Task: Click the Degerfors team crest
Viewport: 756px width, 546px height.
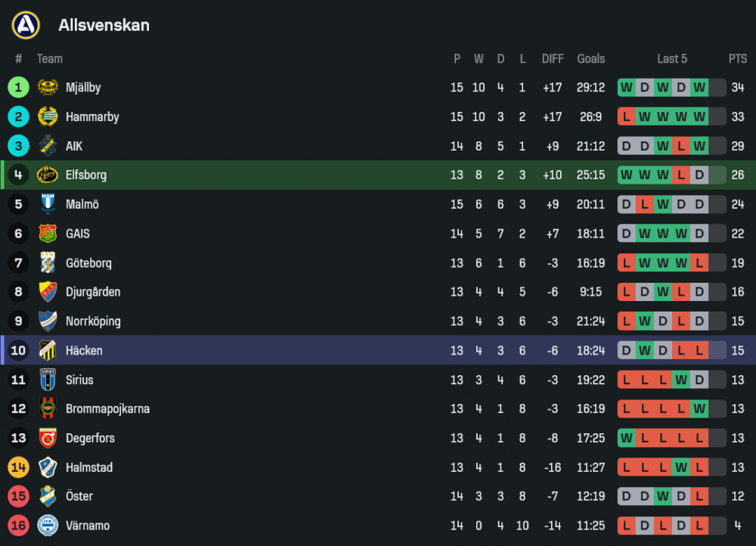Action: 48,438
